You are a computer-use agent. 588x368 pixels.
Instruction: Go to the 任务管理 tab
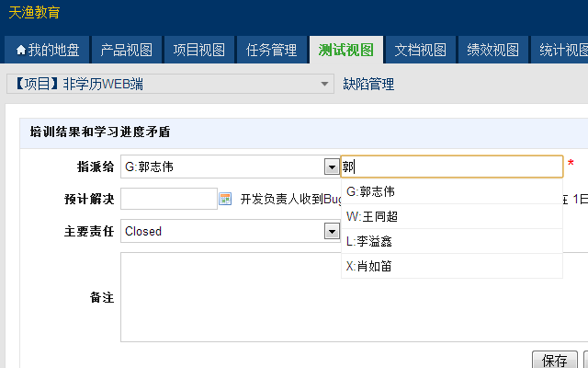[x=271, y=50]
